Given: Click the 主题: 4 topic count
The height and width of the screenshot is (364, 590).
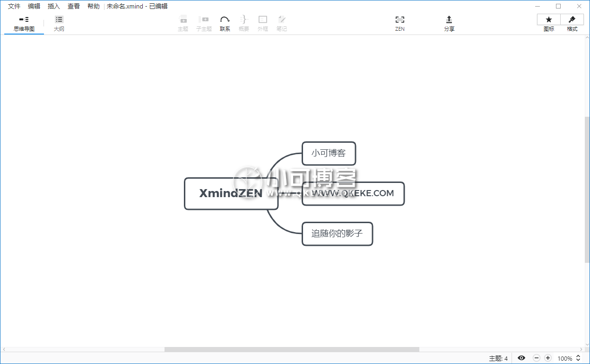Looking at the screenshot, I should 498,358.
